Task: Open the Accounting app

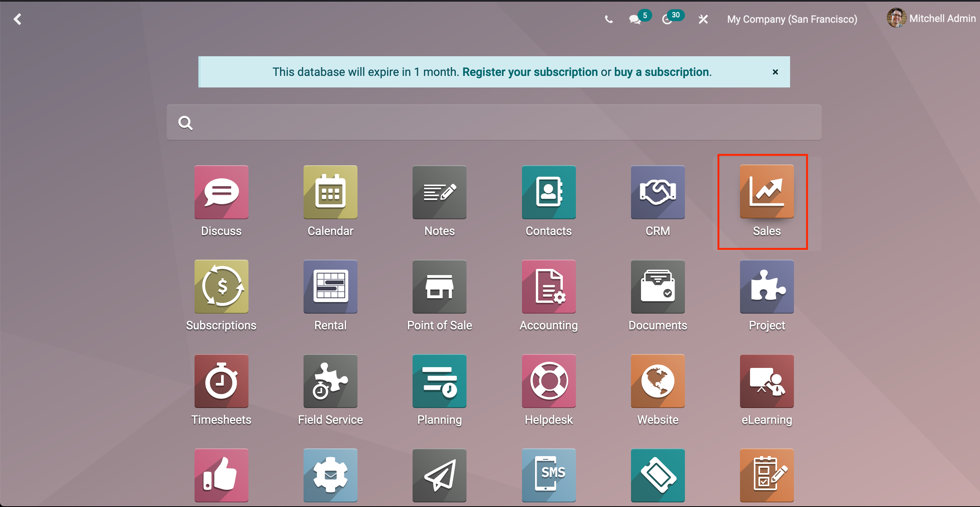Action: (x=549, y=287)
